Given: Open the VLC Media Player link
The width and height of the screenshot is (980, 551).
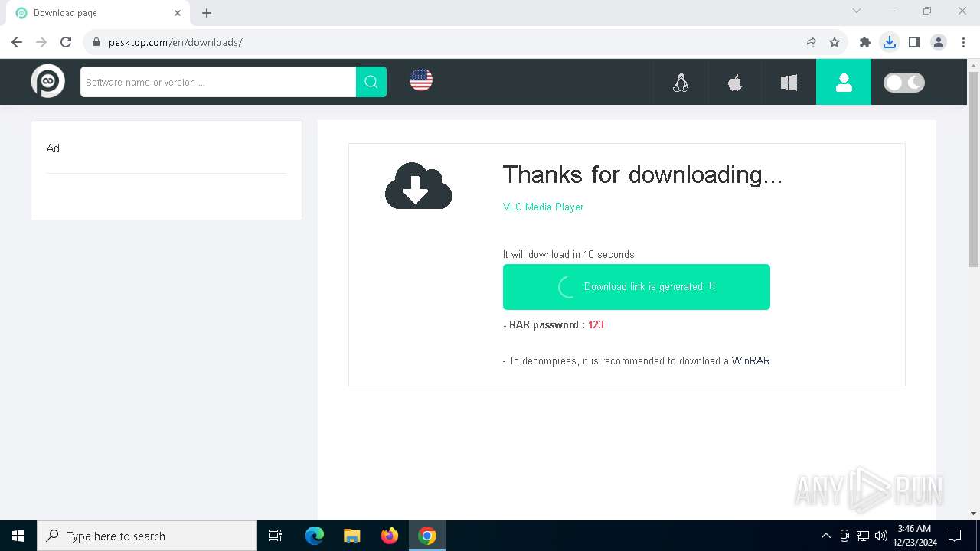Looking at the screenshot, I should click(x=543, y=207).
